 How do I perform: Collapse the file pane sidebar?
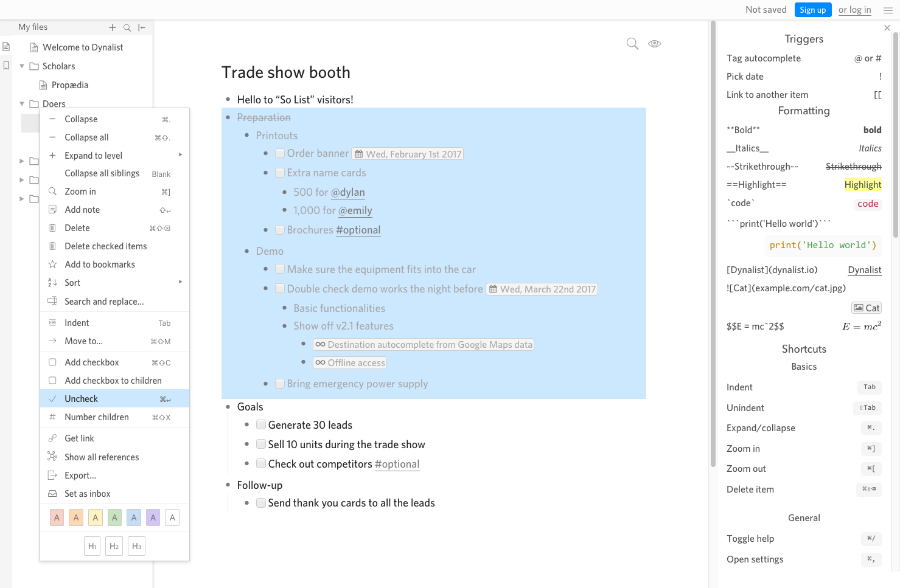(142, 27)
